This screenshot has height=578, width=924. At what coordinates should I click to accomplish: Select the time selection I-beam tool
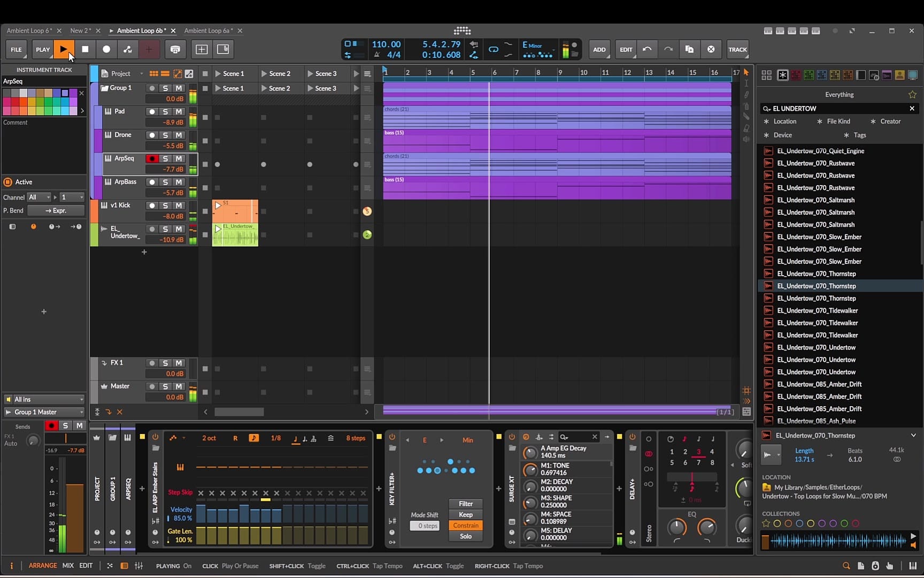coord(746,83)
